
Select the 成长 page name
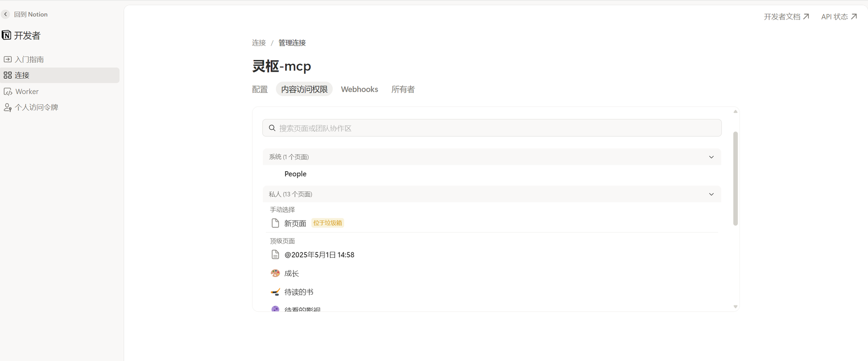tap(292, 273)
